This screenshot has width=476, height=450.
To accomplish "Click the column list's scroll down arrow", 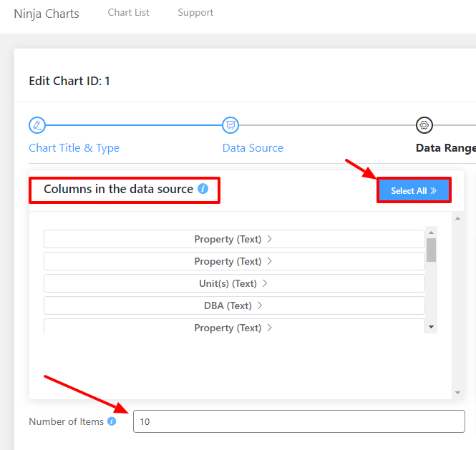I will pos(431,327).
